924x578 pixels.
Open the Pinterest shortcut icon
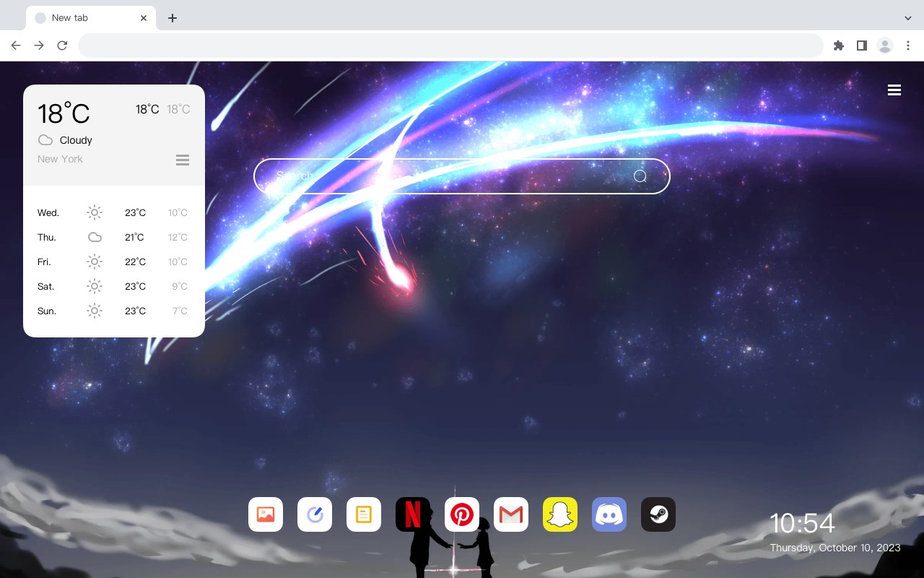click(x=462, y=514)
